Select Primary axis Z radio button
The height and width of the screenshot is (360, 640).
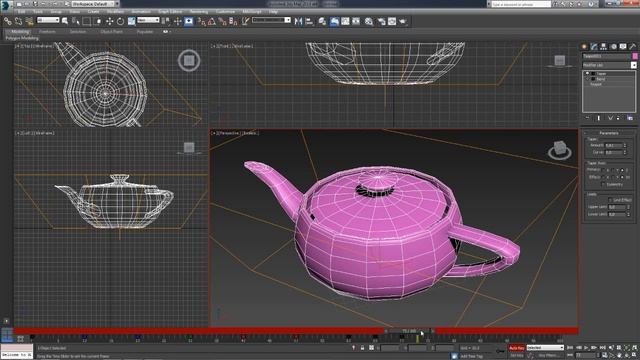622,170
